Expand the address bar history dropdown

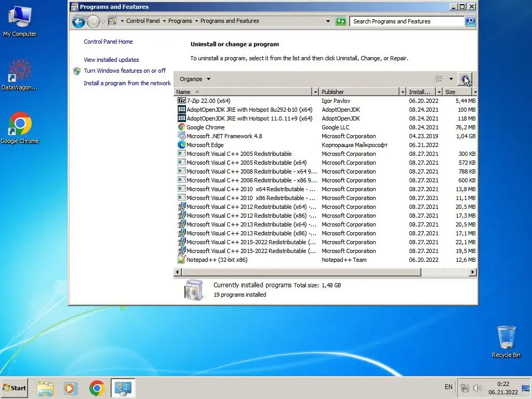(x=328, y=21)
